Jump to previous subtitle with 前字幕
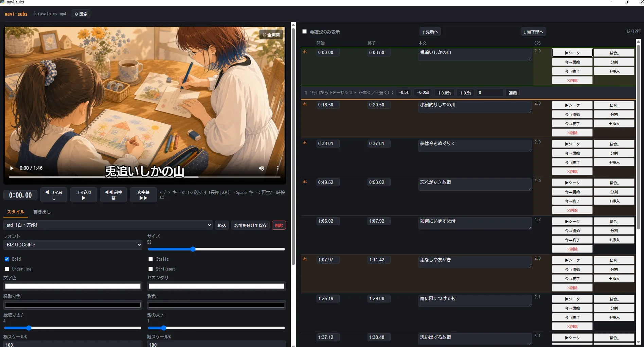The width and height of the screenshot is (644, 347). click(x=113, y=195)
